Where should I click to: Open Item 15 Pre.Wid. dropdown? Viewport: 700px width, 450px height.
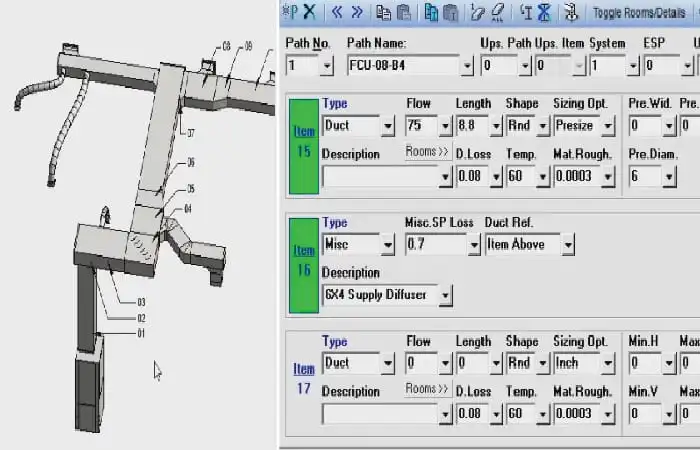[668, 126]
